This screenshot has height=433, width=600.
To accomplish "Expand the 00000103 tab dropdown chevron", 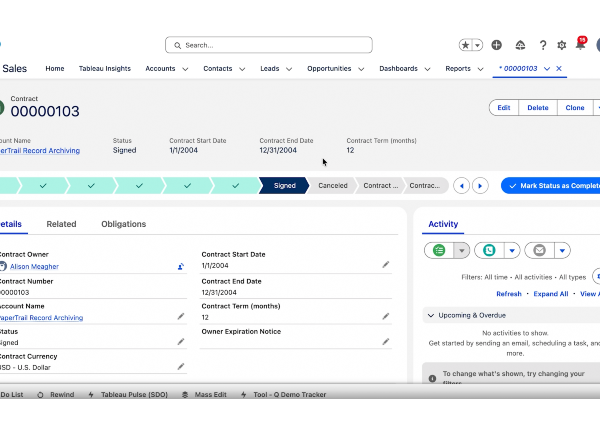I will [547, 68].
